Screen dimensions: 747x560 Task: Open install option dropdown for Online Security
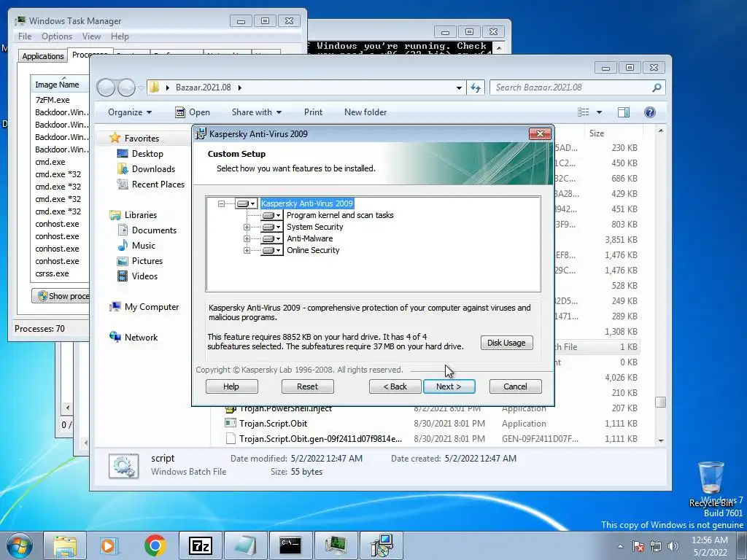(272, 251)
